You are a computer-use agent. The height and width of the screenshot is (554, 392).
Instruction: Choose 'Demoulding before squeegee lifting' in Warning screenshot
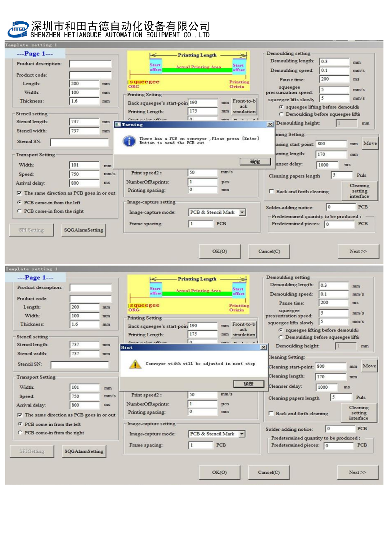click(281, 114)
